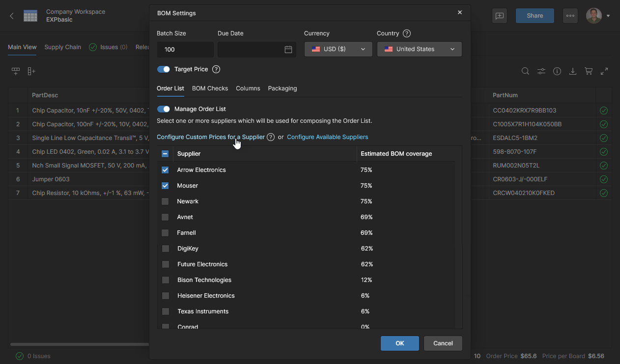Click the filter sliders icon
The width and height of the screenshot is (620, 364).
point(541,71)
